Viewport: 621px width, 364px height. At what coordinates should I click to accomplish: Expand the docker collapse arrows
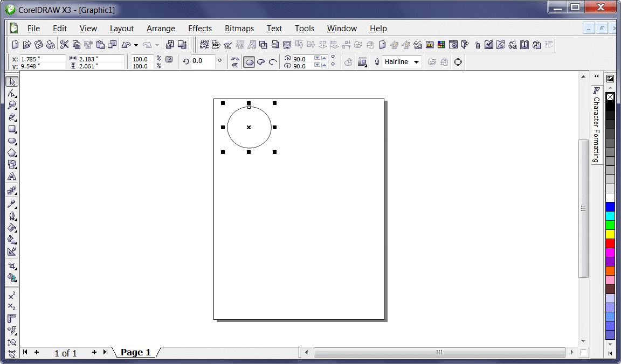[596, 77]
